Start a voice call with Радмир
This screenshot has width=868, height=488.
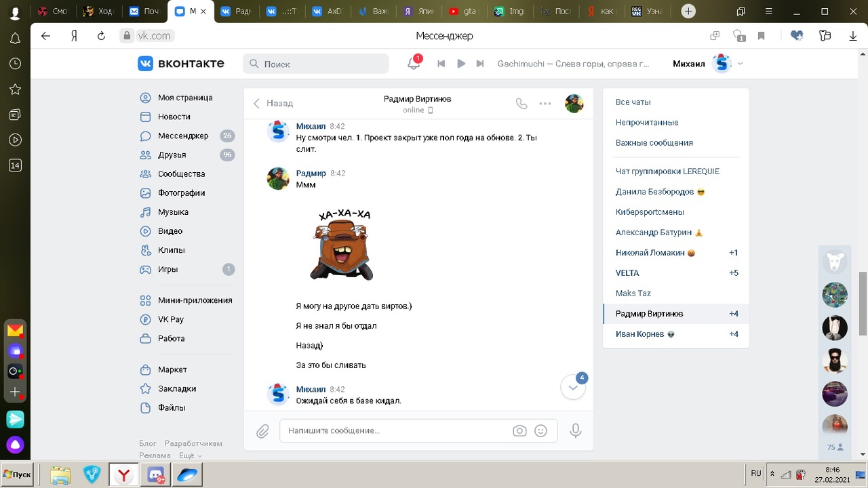tap(521, 104)
